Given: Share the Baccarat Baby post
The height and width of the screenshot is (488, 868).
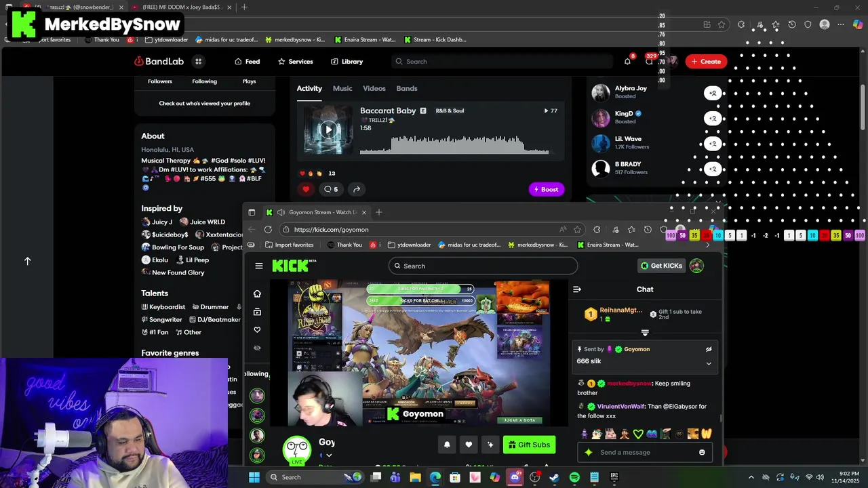Looking at the screenshot, I should click(356, 189).
